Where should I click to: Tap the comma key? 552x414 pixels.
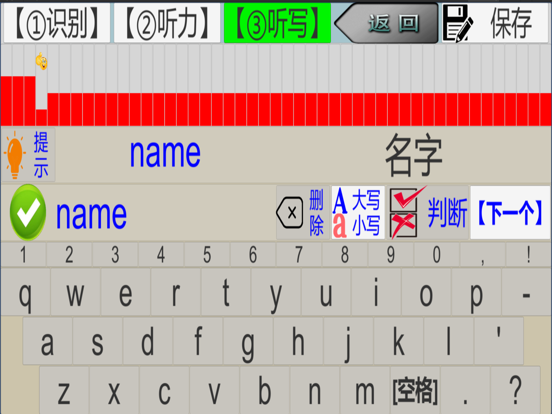(483, 255)
